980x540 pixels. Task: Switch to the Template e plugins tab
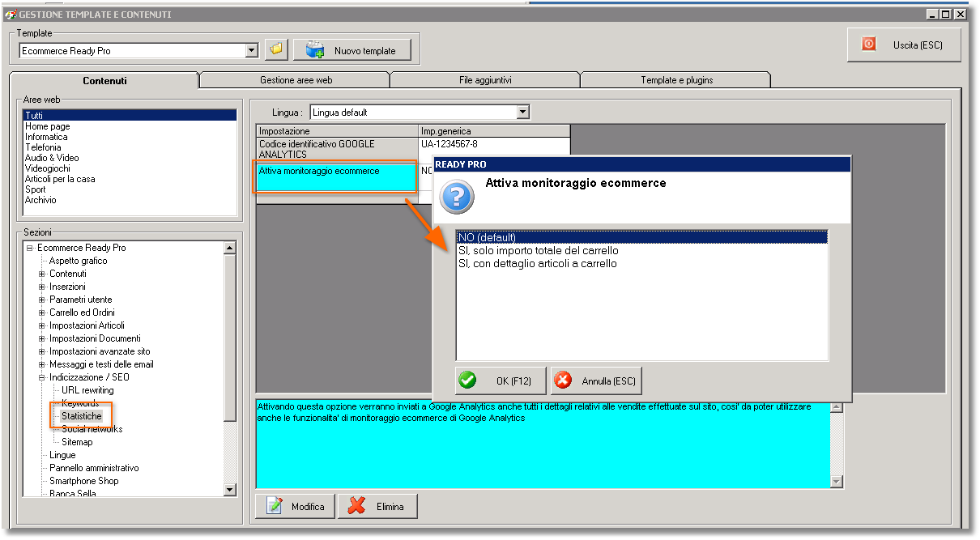click(676, 80)
